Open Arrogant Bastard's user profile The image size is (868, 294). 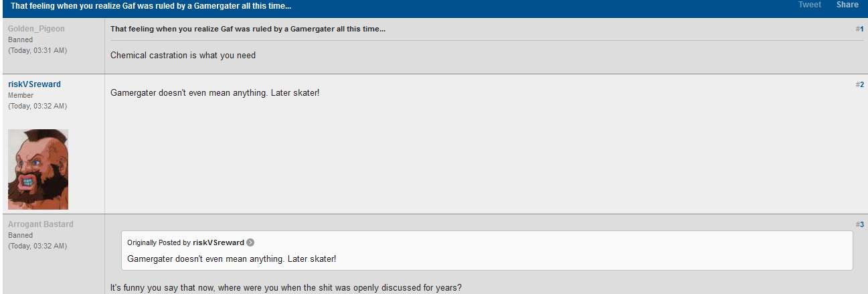point(41,224)
